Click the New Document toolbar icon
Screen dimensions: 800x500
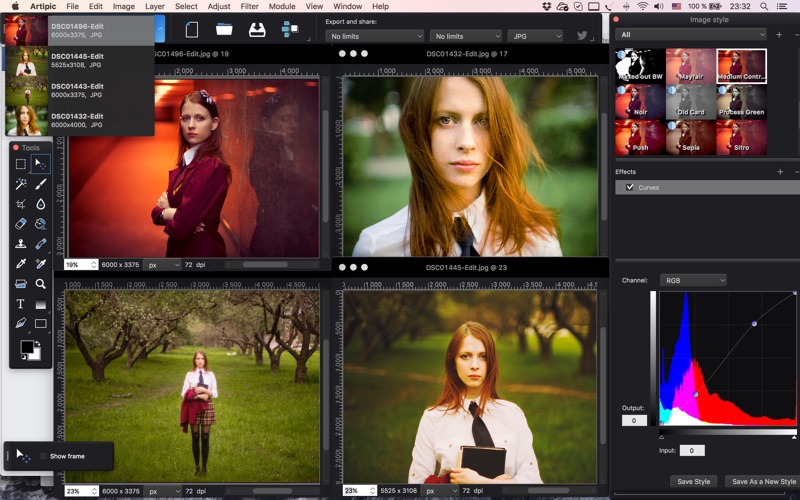tap(192, 30)
